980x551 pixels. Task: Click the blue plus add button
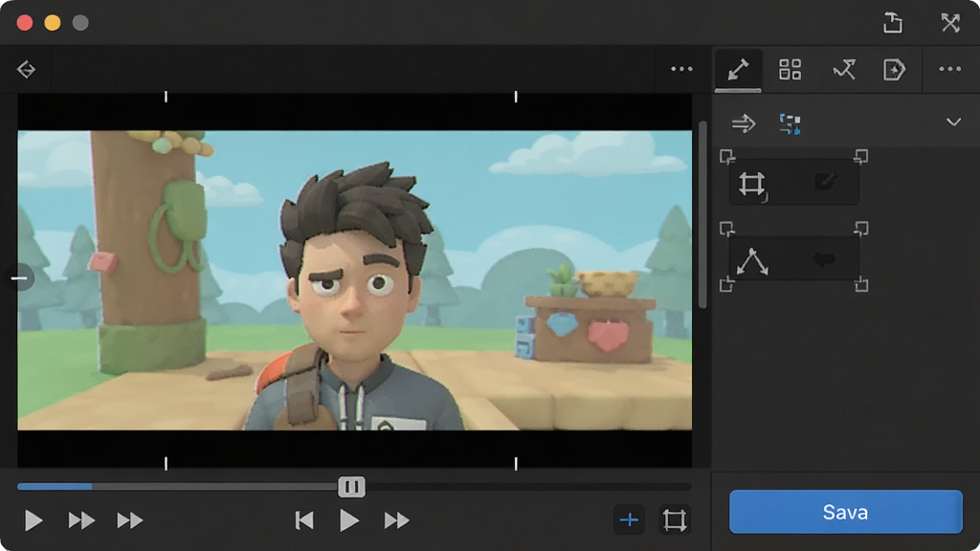coord(629,519)
